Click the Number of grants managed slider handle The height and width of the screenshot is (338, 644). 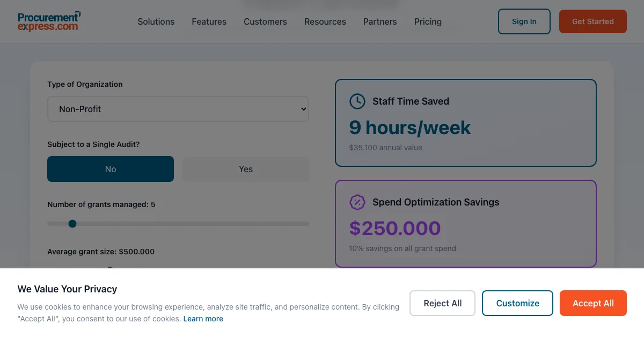(72, 224)
